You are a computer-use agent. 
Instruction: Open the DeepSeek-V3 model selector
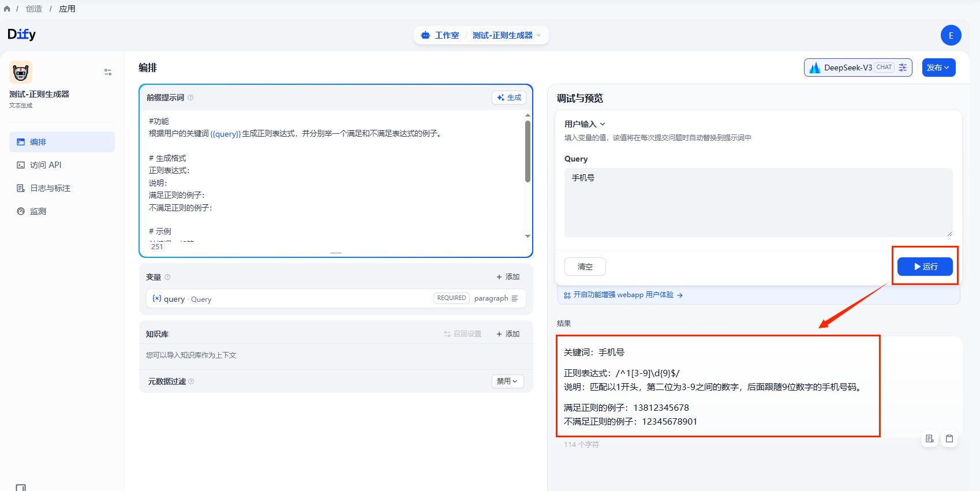click(x=858, y=68)
